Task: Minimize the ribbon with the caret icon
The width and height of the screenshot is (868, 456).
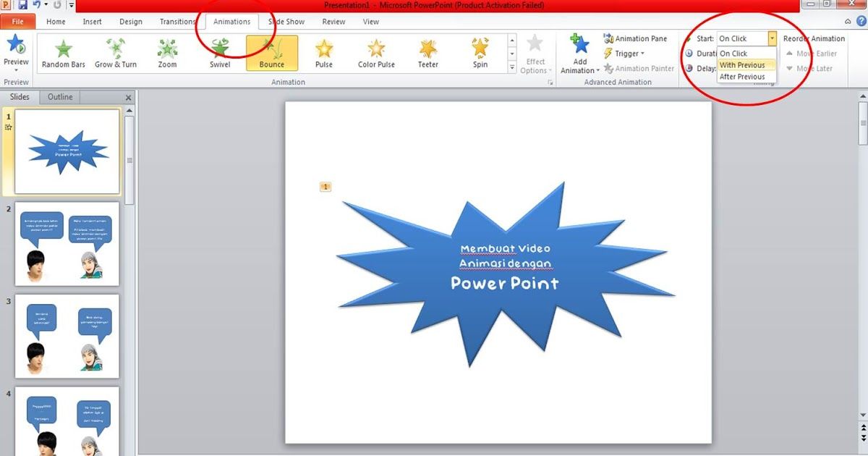Action: click(x=848, y=22)
